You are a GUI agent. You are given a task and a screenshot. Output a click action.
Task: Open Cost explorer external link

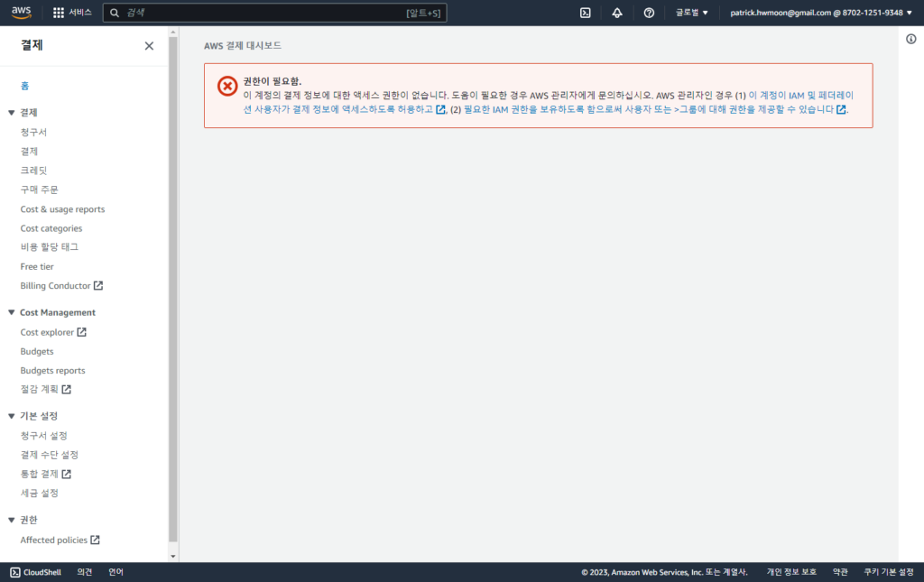click(x=53, y=332)
